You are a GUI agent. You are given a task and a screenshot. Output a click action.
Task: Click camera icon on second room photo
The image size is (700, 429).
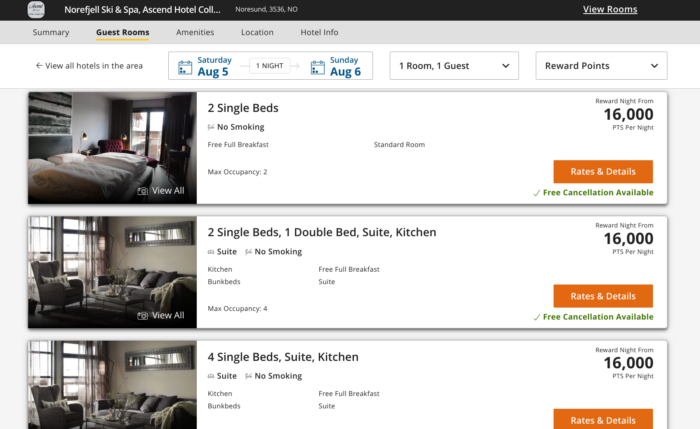(142, 315)
